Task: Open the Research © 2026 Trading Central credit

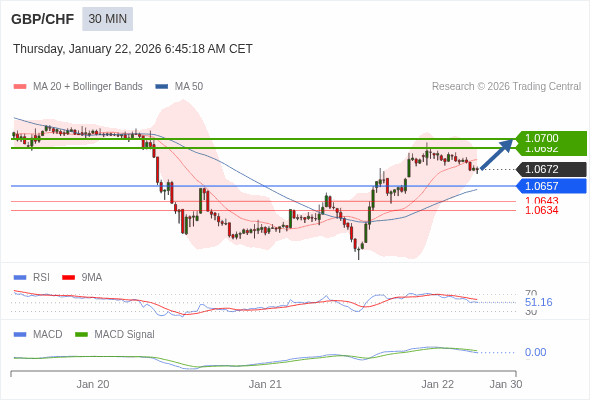Action: click(506, 87)
